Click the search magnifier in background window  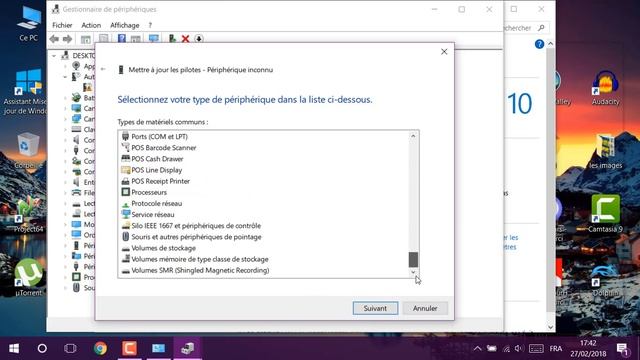click(x=541, y=28)
